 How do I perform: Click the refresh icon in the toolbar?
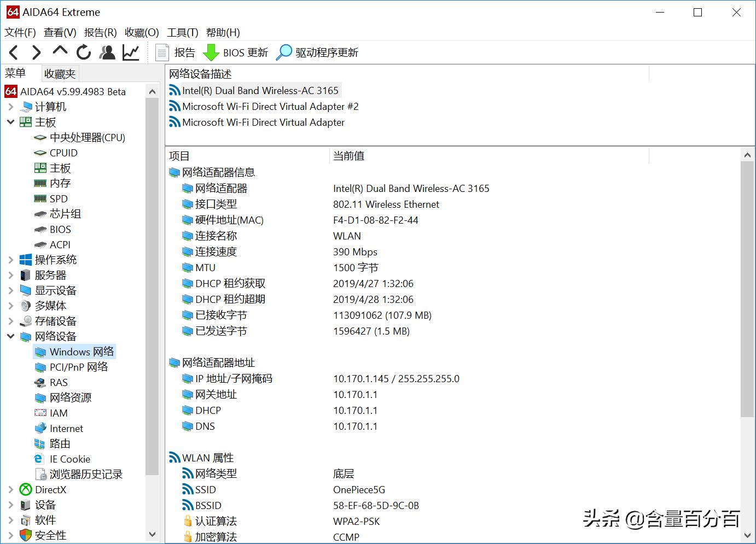[83, 52]
